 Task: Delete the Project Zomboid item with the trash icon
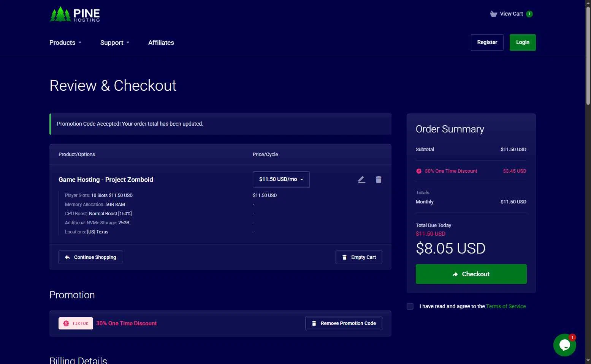[x=379, y=180]
